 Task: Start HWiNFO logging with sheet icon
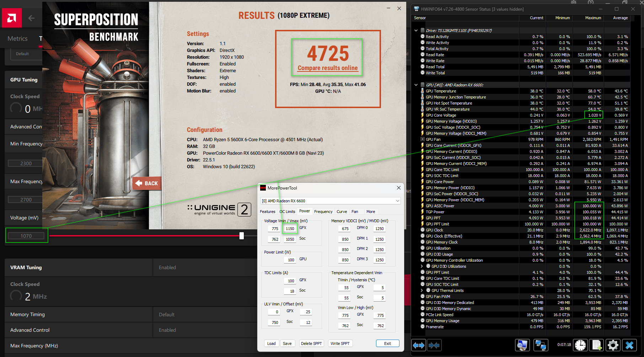pos(597,345)
